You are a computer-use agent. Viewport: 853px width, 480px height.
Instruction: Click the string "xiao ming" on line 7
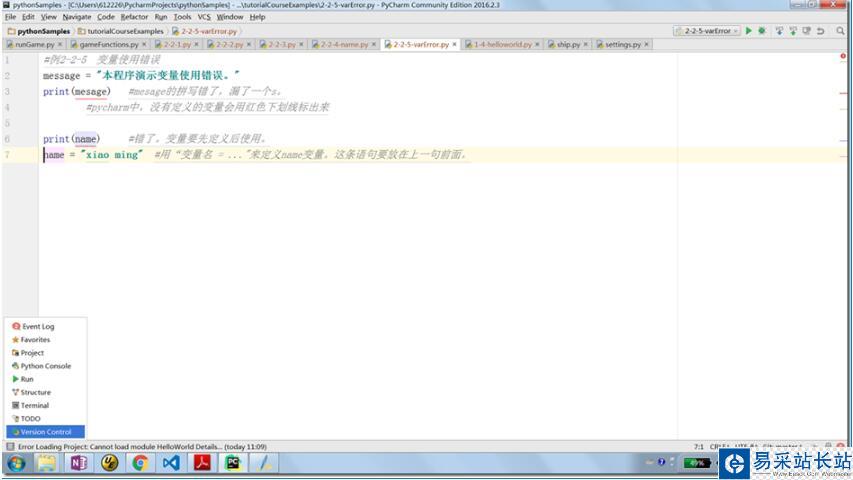coord(112,155)
